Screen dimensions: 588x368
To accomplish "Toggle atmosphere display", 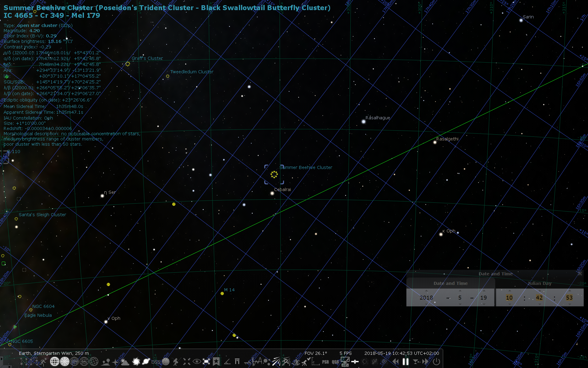I will point(125,361).
